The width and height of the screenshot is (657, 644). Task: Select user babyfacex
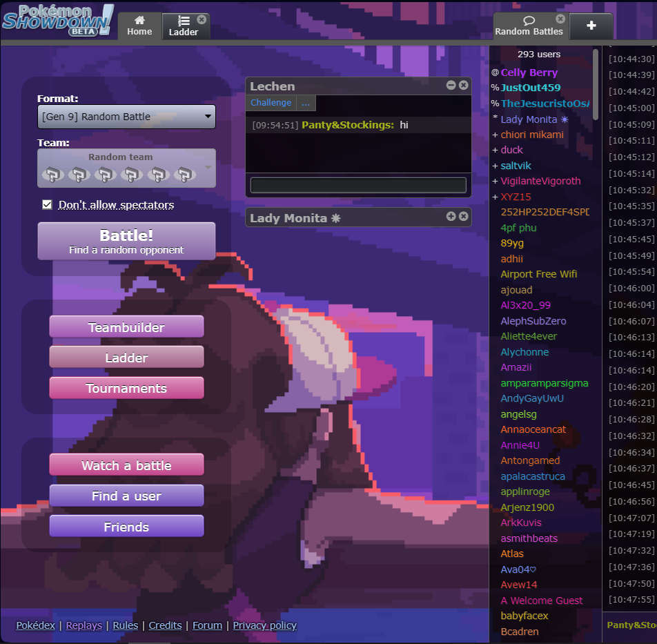524,616
